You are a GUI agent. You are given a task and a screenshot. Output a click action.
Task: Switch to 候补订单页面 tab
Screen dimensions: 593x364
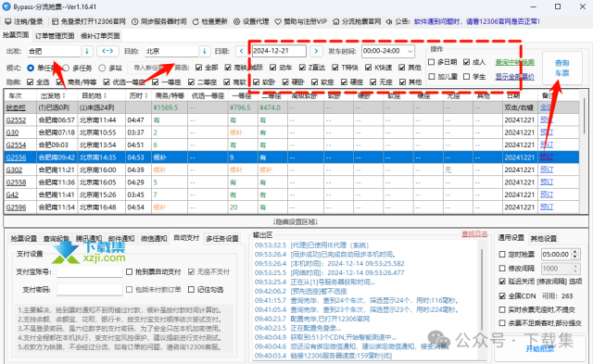coord(100,36)
